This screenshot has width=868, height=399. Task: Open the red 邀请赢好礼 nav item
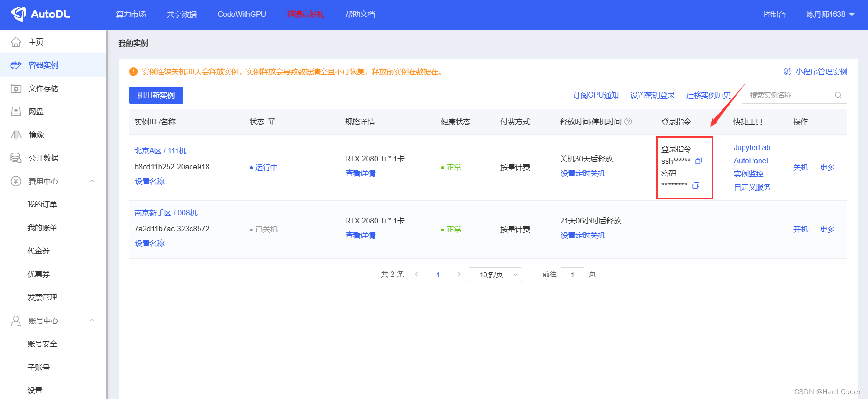306,15
